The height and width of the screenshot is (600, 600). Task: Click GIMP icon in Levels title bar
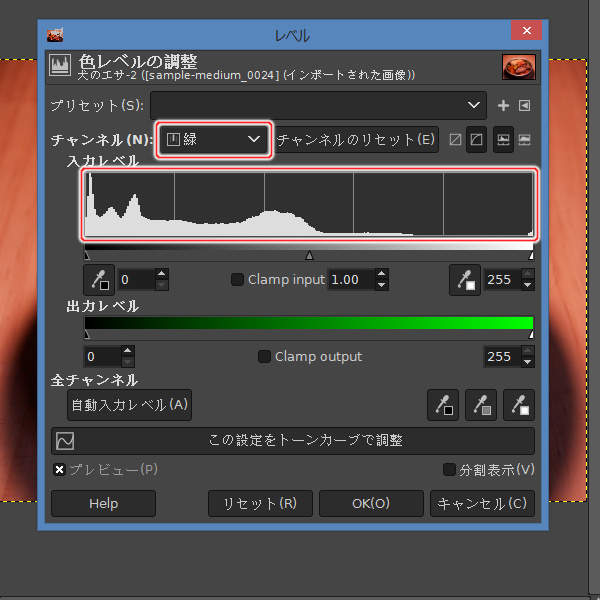(55, 35)
